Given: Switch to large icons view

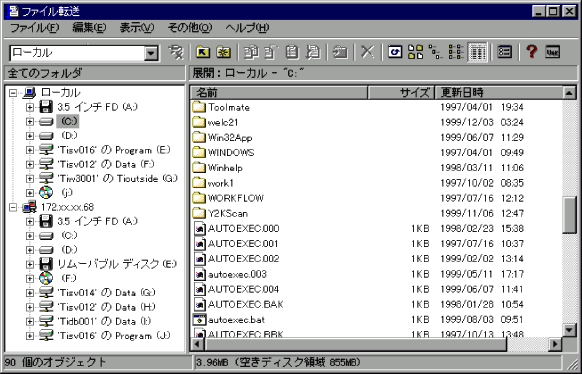Looking at the screenshot, I should click(x=415, y=52).
